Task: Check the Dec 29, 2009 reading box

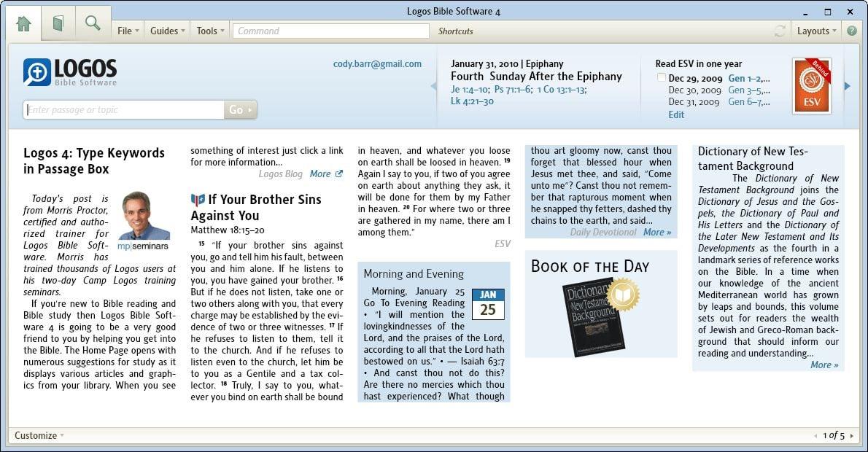Action: pos(661,77)
